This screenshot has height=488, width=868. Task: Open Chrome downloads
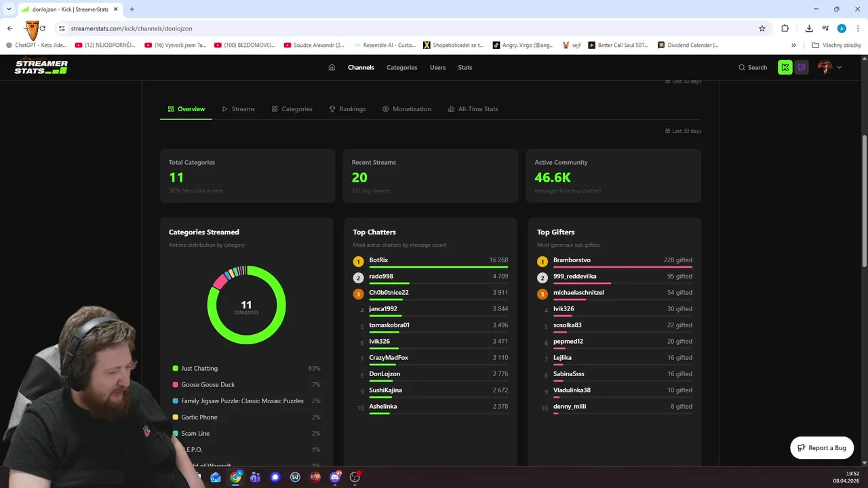click(809, 28)
